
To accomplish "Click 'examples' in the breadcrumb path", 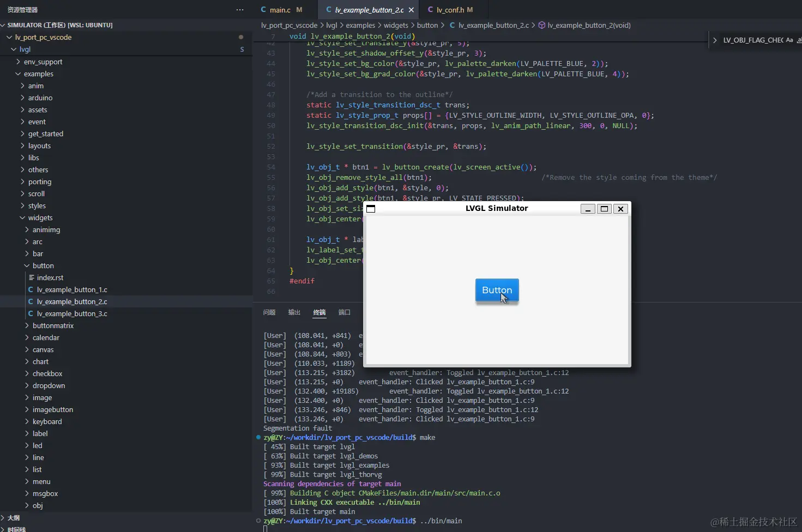I will pos(360,25).
